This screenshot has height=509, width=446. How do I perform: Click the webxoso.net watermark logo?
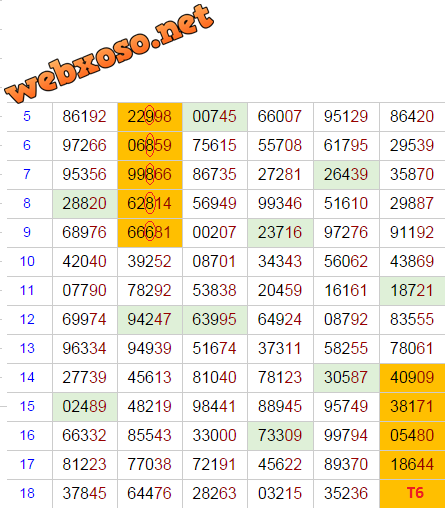109,54
